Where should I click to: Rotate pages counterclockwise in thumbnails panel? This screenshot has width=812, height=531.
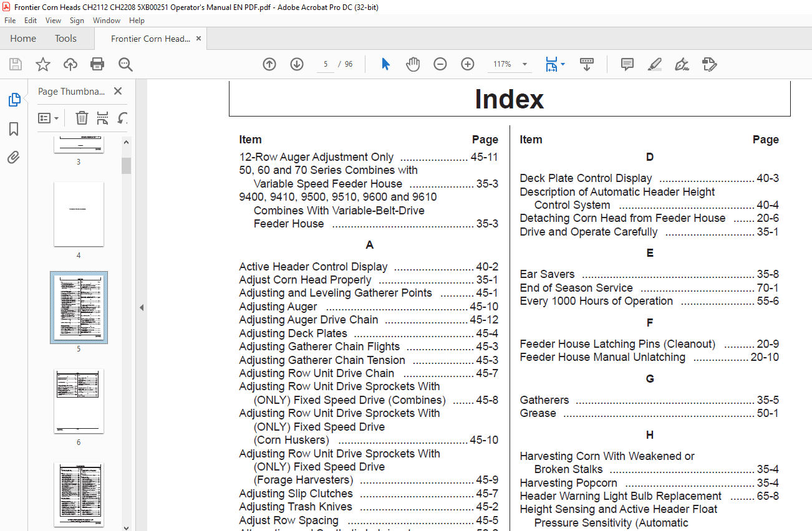123,118
